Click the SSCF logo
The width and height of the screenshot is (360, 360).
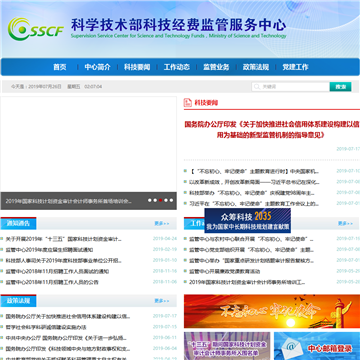35,29
